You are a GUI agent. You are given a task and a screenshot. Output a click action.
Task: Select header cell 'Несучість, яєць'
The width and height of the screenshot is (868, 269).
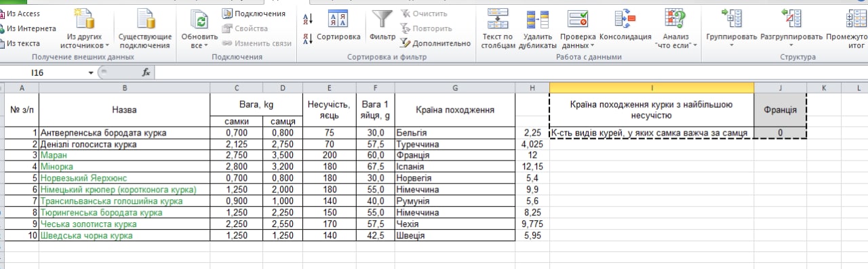pos(329,110)
